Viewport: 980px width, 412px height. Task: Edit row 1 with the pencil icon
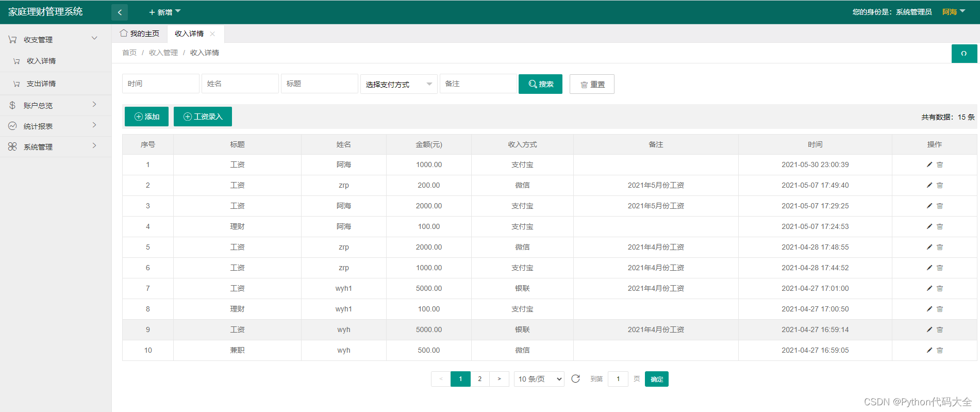coord(929,164)
